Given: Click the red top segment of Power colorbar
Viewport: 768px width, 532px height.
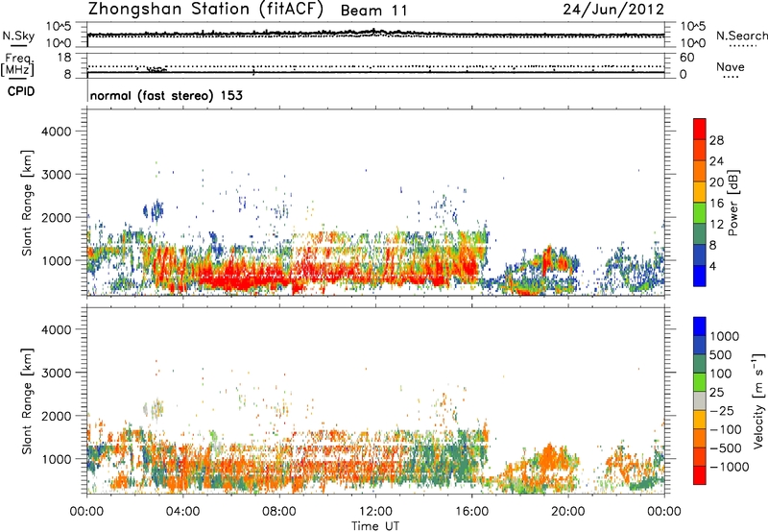Looking at the screenshot, I should (x=700, y=129).
